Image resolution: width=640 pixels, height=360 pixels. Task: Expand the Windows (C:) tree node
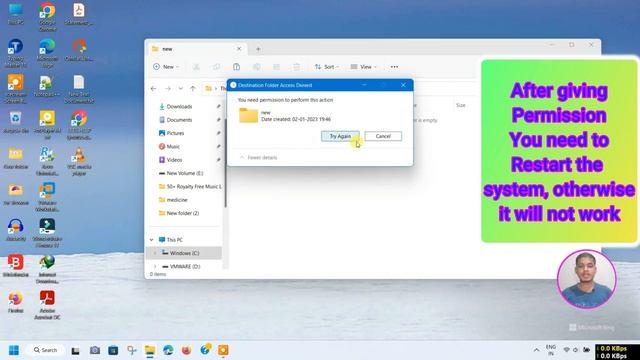(155, 253)
